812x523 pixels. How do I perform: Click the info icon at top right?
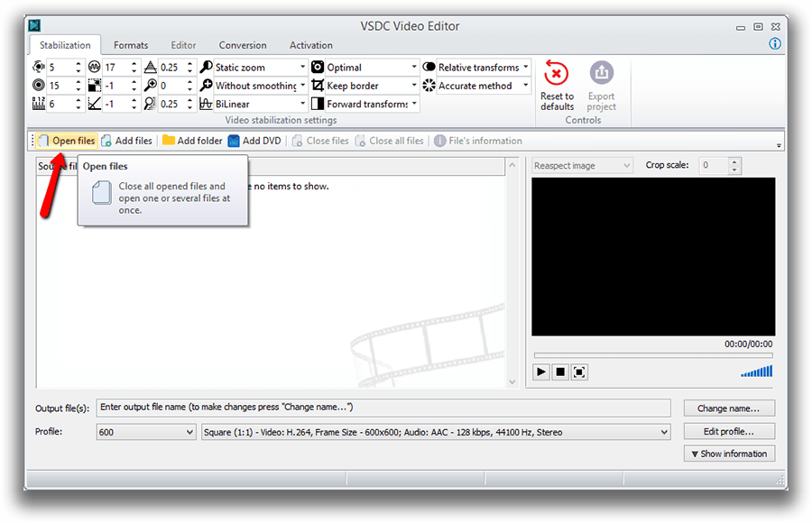[775, 44]
